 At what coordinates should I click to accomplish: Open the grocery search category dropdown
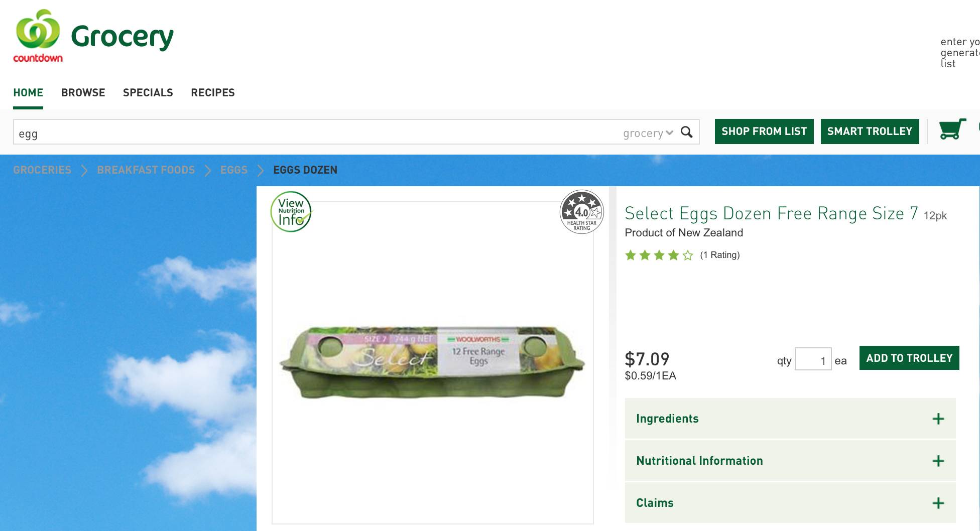point(648,133)
